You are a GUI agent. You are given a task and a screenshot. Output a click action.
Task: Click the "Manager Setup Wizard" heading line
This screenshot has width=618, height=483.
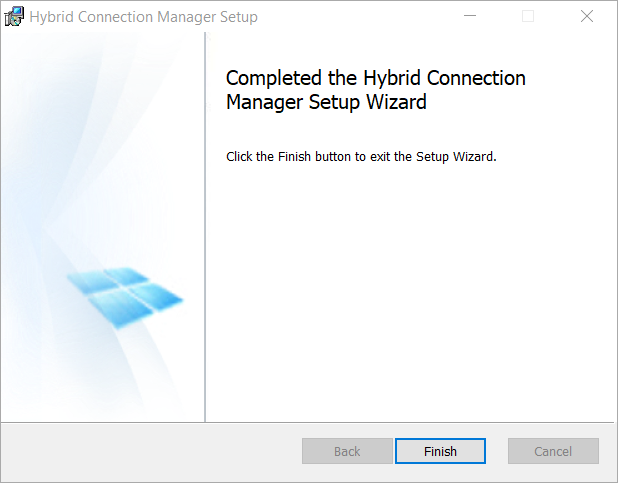[x=327, y=102]
